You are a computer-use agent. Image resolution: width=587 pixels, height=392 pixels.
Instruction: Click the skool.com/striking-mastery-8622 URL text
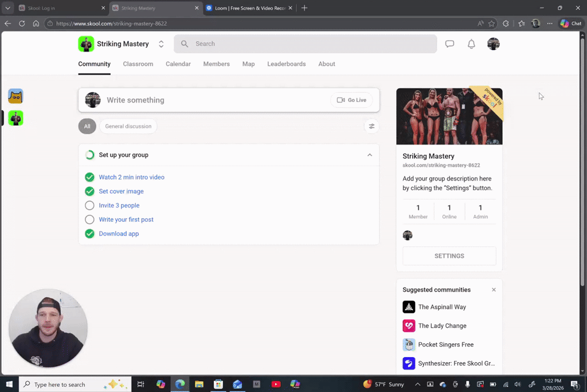[441, 165]
